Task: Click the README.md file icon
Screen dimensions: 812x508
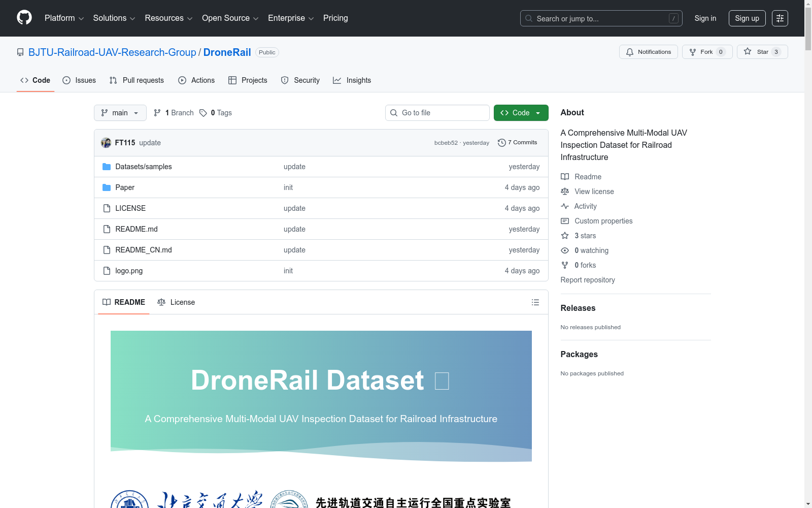Action: click(x=107, y=229)
